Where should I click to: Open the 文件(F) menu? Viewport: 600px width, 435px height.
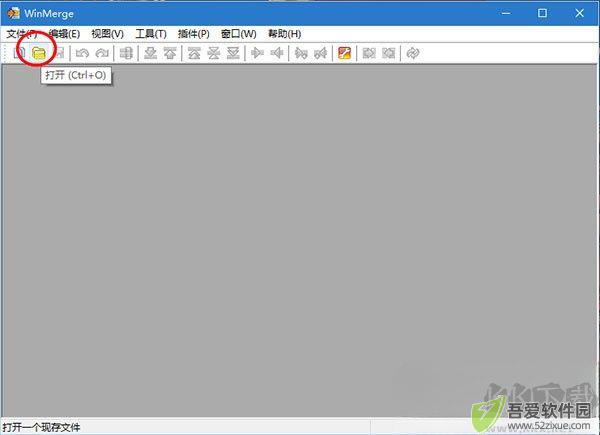(x=22, y=34)
